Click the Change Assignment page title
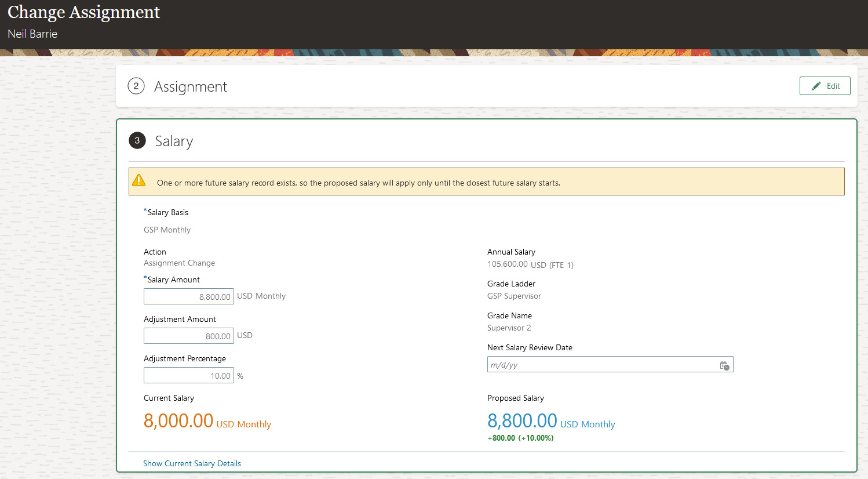This screenshot has height=479, width=868. [83, 12]
